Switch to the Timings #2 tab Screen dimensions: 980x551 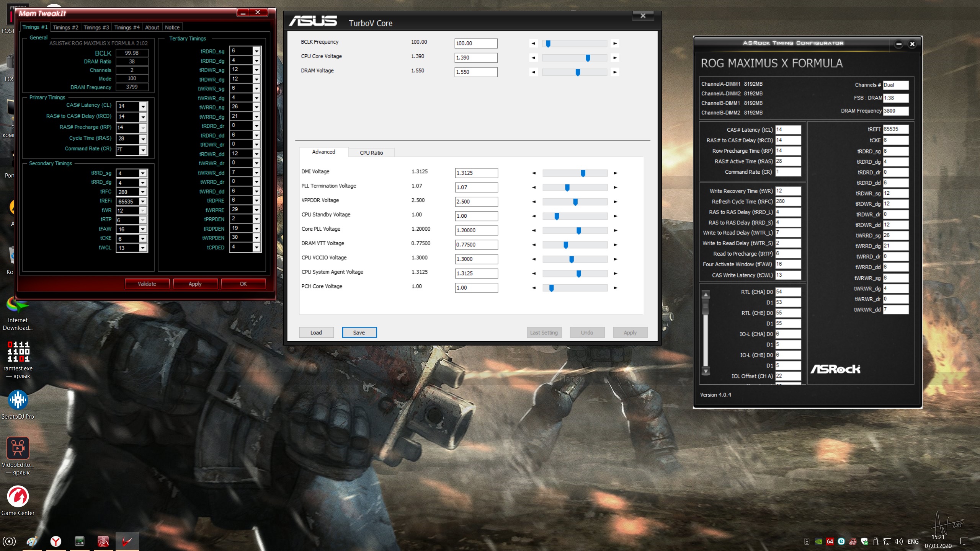click(x=65, y=27)
